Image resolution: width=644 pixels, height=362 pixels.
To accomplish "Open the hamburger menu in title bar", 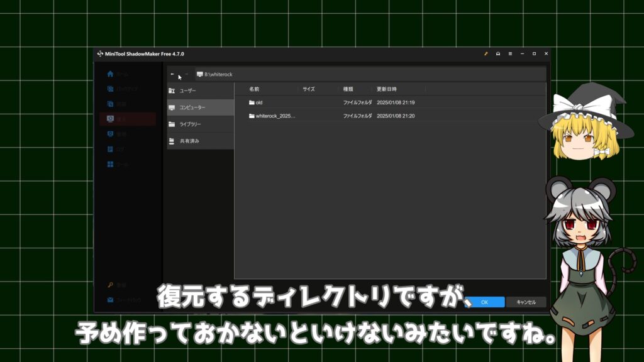I will 510,54.
